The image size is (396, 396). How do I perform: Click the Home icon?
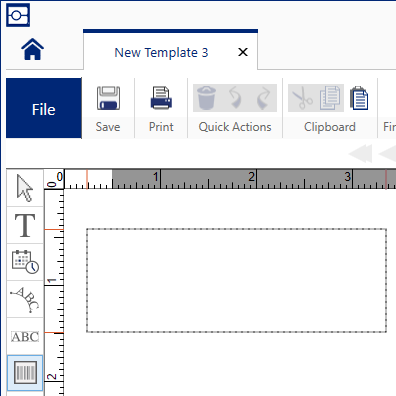pyautogui.click(x=33, y=49)
